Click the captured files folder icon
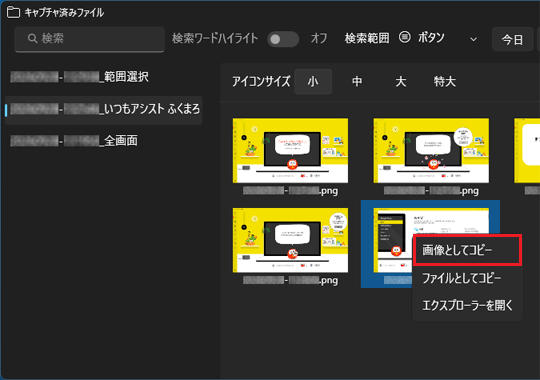 pyautogui.click(x=13, y=12)
